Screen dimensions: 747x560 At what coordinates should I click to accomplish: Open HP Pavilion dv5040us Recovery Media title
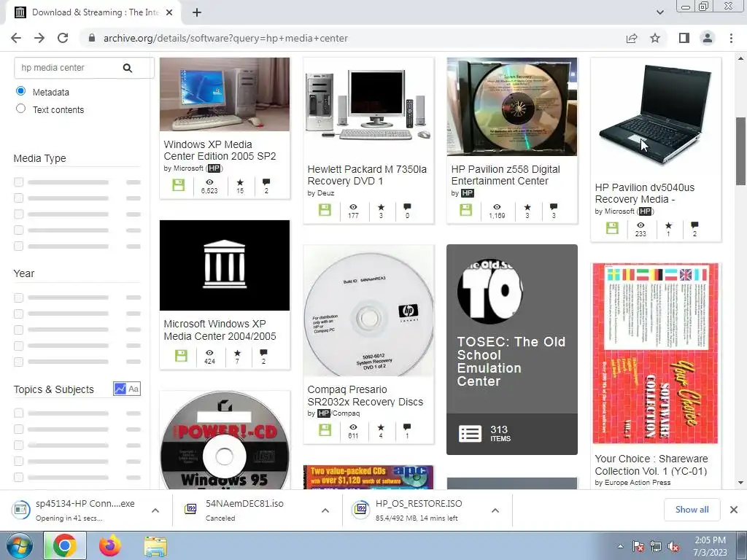pyautogui.click(x=645, y=192)
